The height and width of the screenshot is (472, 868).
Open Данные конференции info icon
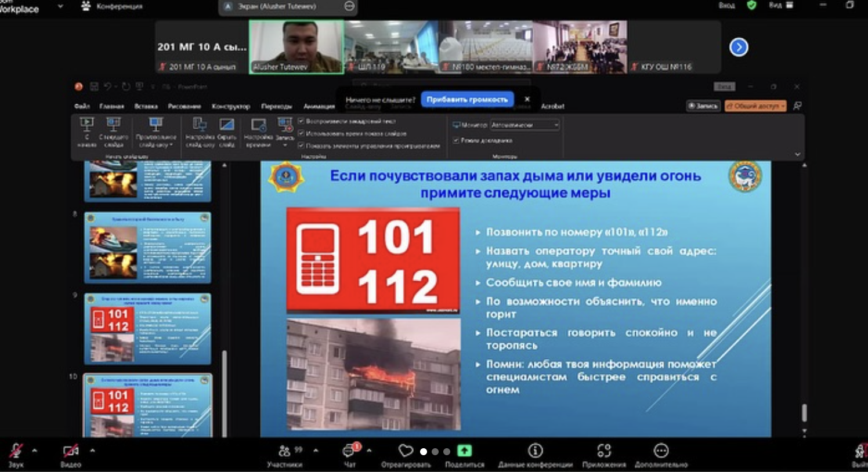(x=535, y=451)
